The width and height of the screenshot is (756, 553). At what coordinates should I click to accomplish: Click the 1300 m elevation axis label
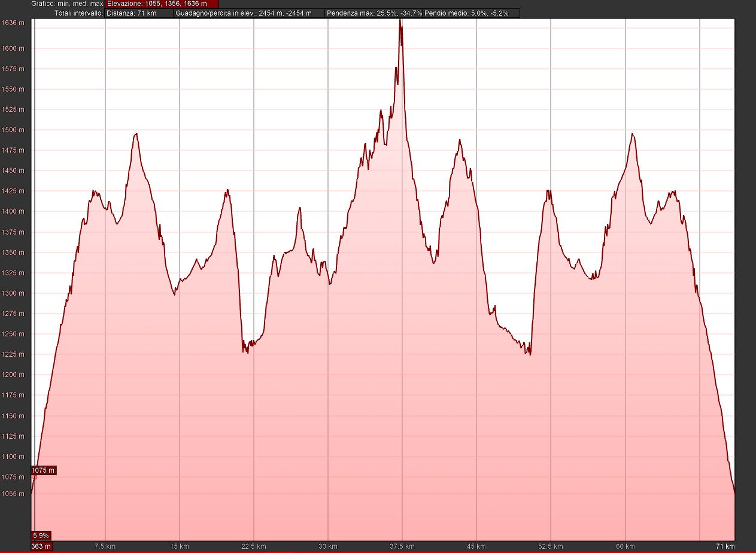tap(13, 293)
